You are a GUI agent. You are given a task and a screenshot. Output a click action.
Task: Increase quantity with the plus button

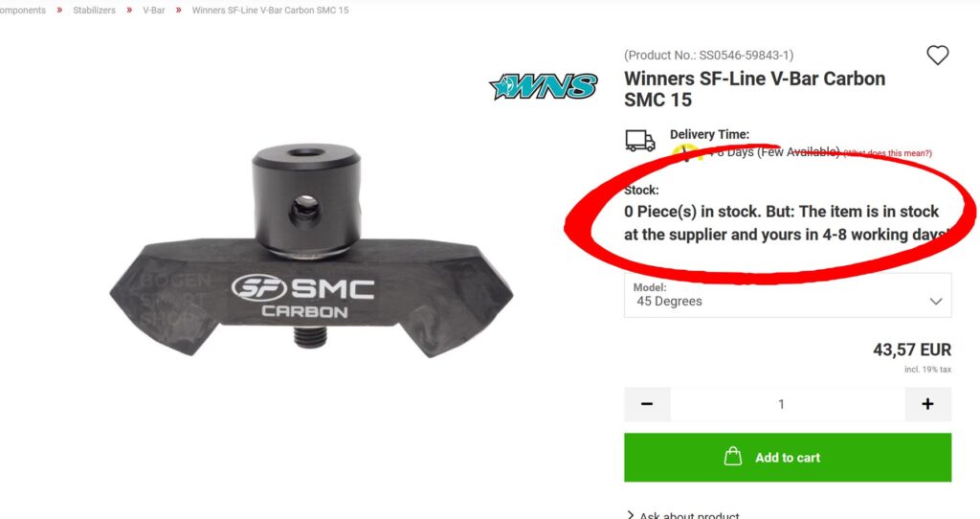pyautogui.click(x=927, y=404)
